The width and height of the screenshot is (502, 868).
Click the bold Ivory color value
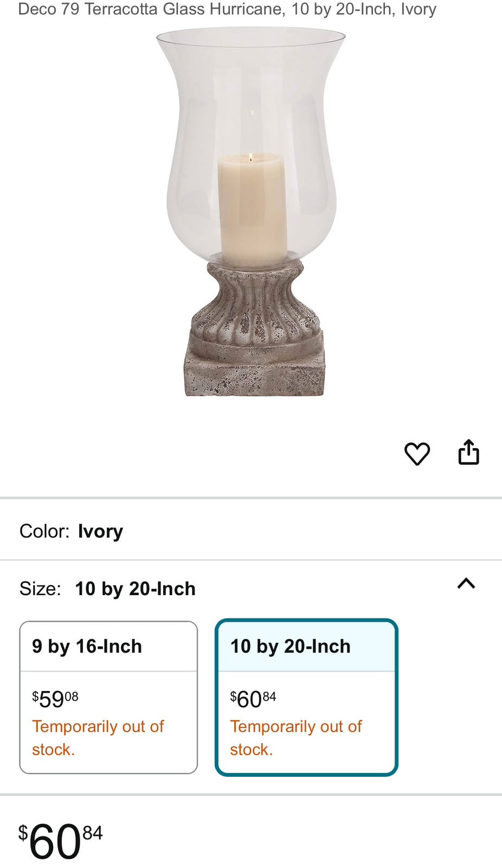click(100, 531)
